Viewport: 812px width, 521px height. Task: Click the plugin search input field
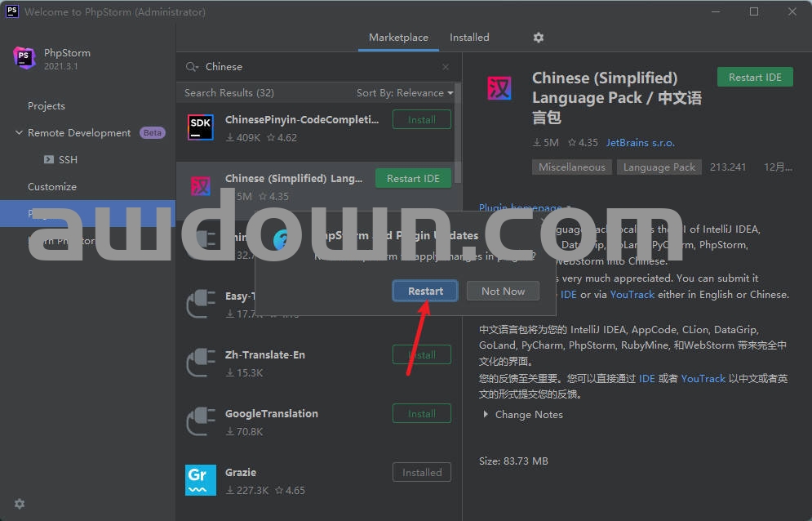pos(318,67)
